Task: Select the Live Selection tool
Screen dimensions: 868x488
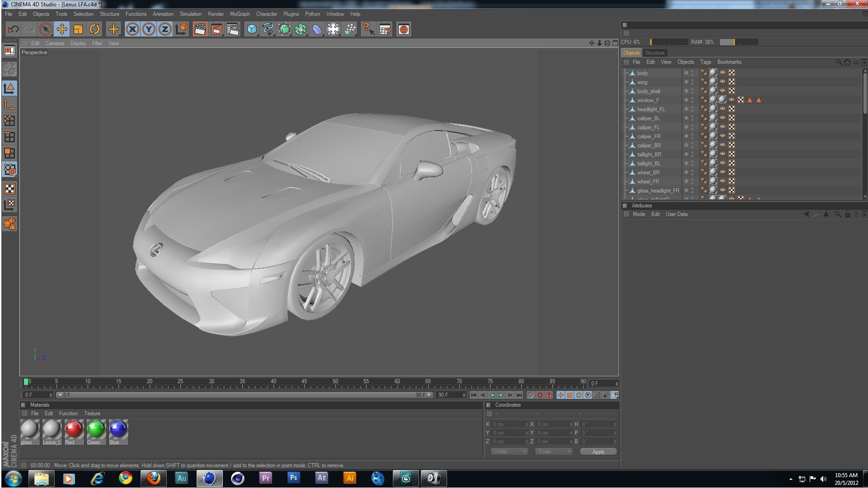Action: pyautogui.click(x=45, y=29)
